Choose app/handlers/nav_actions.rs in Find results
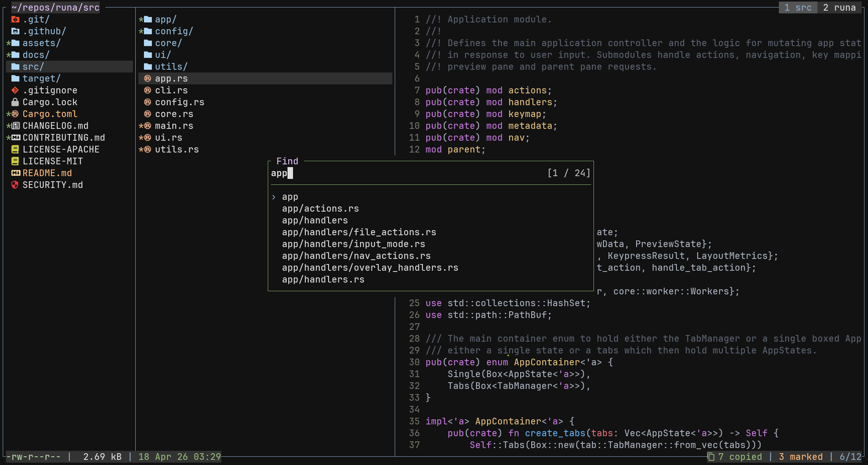 coord(356,256)
